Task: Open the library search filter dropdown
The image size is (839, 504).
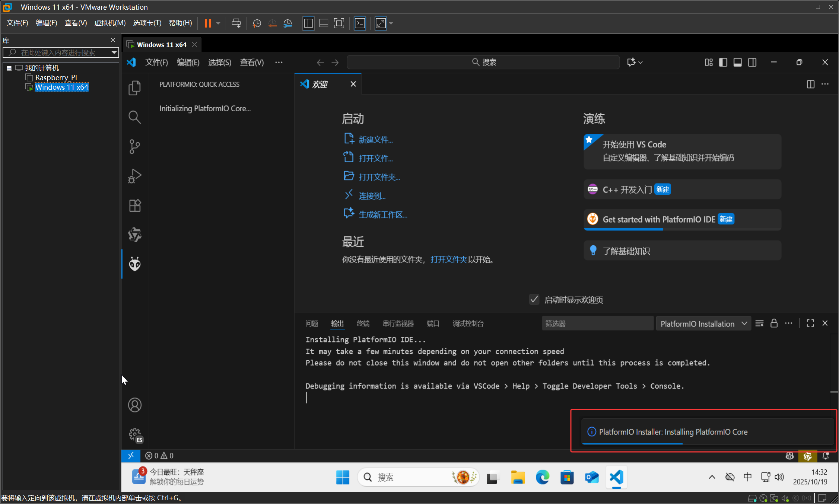Action: point(114,52)
